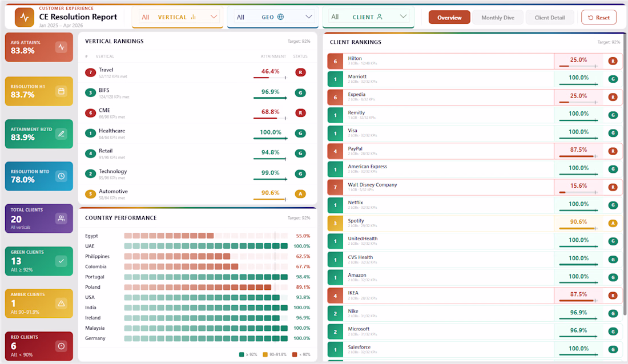Click the amber 90–91.9% legend swatch
The width and height of the screenshot is (628, 364).
(265, 354)
